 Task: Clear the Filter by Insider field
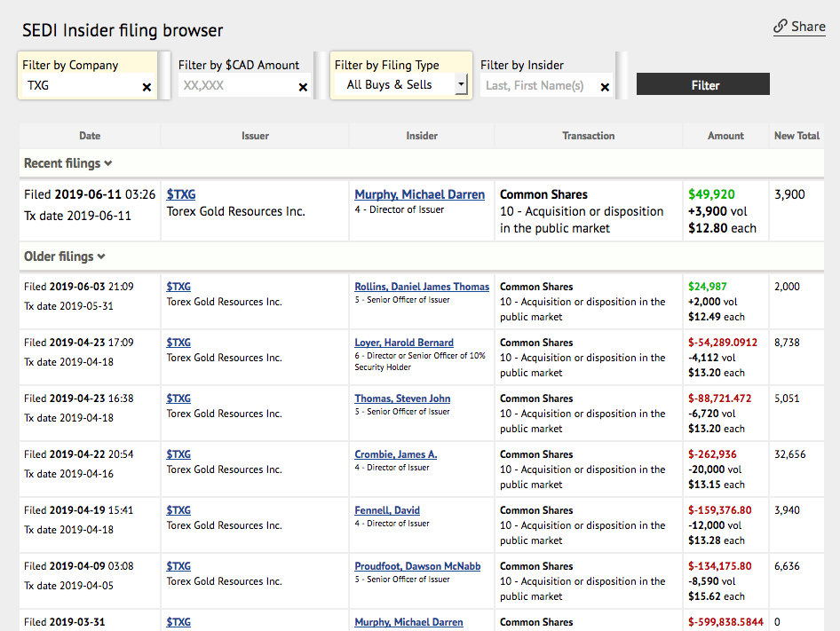coord(605,87)
